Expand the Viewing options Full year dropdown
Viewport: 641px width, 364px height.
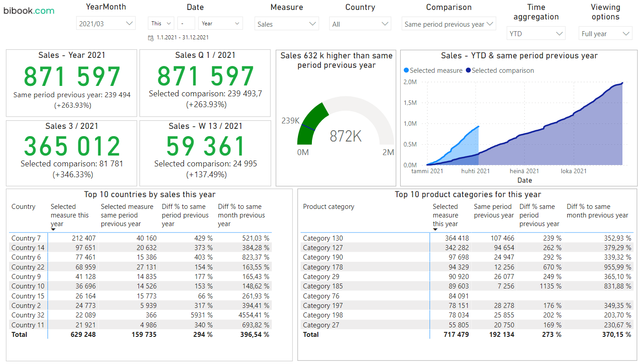pos(606,33)
